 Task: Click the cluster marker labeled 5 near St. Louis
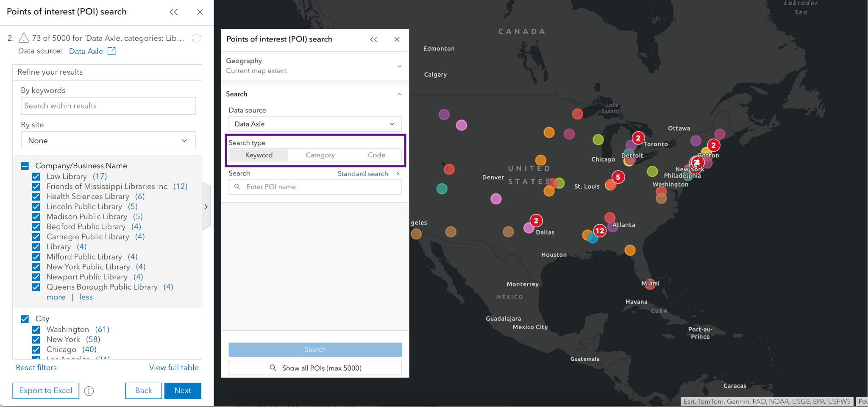coord(618,177)
